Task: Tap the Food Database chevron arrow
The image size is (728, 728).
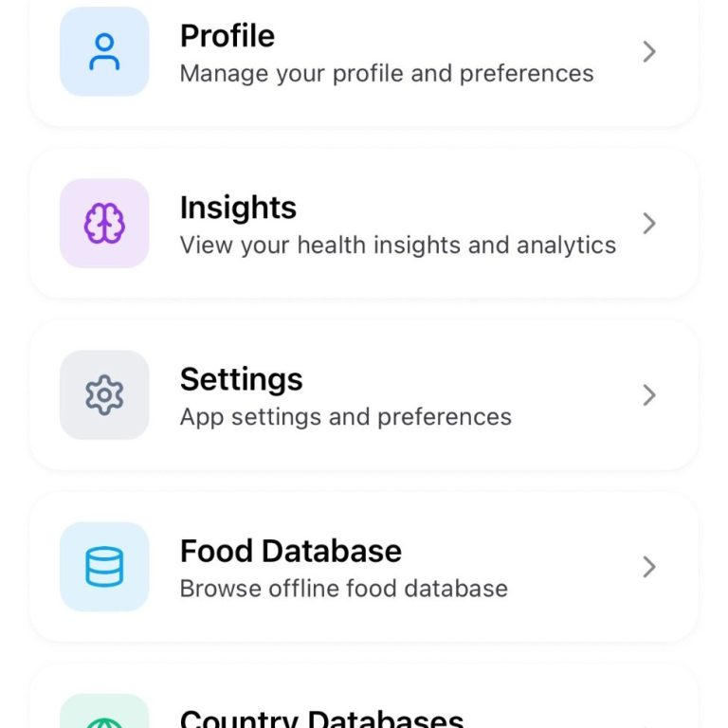Action: pyautogui.click(x=649, y=567)
